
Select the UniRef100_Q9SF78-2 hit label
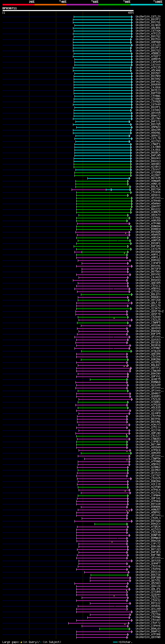(x=150, y=311)
